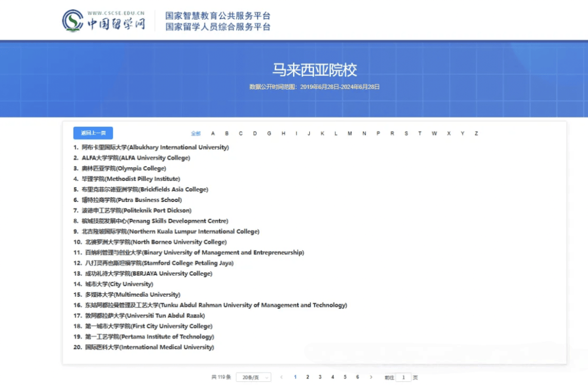This screenshot has height=385, width=588.
Task: Open Universiti Tun Abdul Razak entry
Action: (x=145, y=316)
